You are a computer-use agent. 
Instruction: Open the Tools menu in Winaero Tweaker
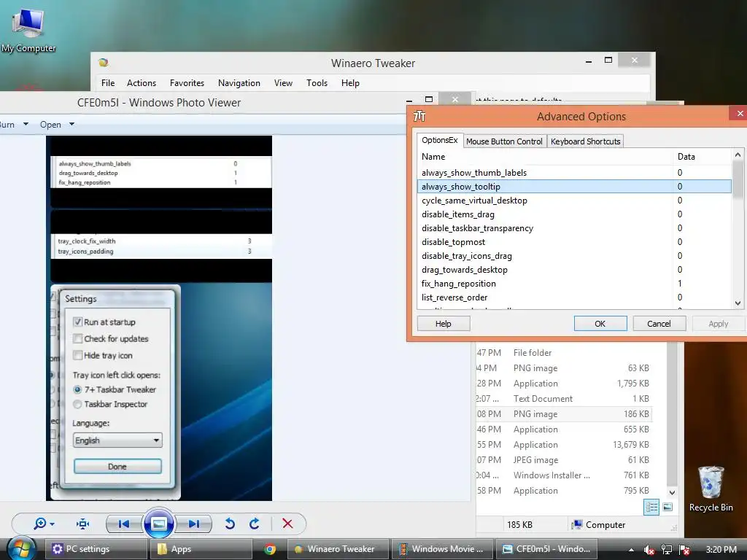(317, 83)
